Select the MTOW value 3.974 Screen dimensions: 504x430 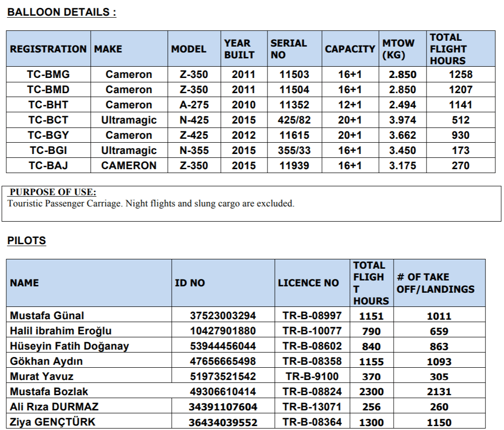coord(402,120)
